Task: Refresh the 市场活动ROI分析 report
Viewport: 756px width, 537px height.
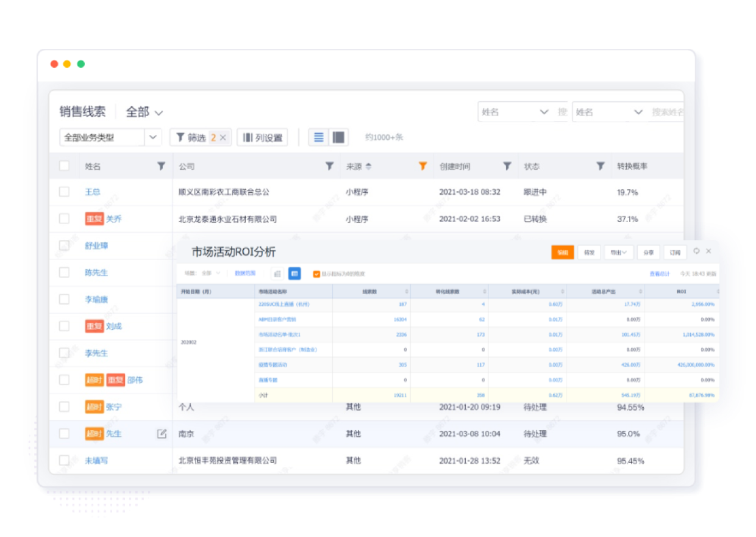Action: pos(697,251)
